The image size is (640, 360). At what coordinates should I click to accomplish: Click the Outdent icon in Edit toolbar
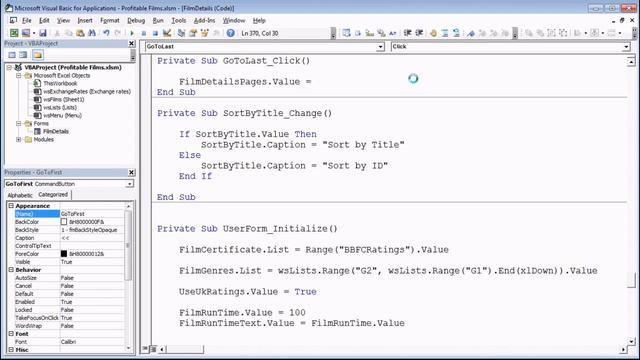point(419,33)
